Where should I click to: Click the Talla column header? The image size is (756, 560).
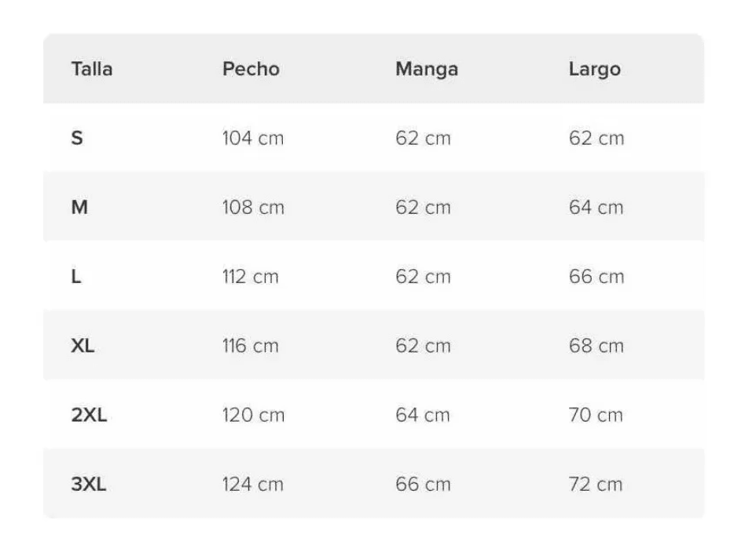(x=92, y=69)
